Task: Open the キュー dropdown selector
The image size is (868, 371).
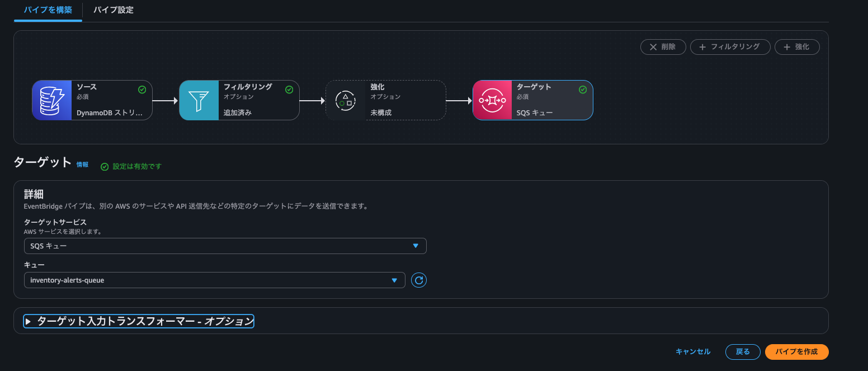Action: pos(214,280)
